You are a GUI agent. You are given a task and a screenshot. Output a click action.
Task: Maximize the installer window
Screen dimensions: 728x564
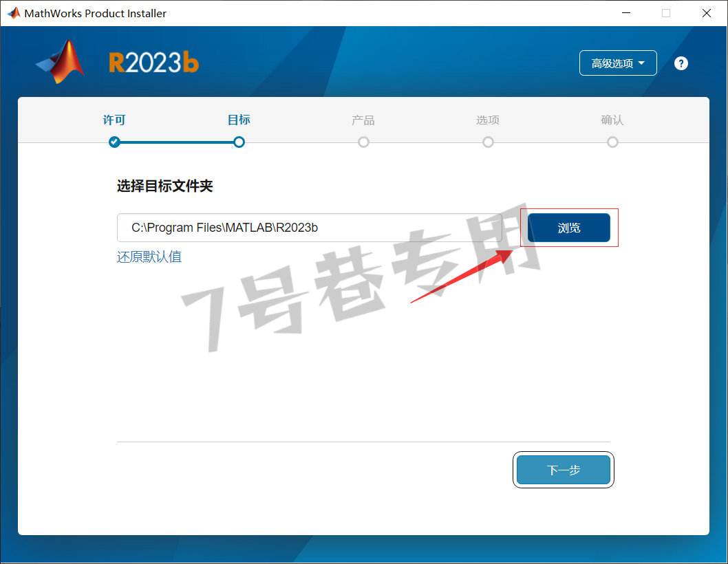click(666, 13)
